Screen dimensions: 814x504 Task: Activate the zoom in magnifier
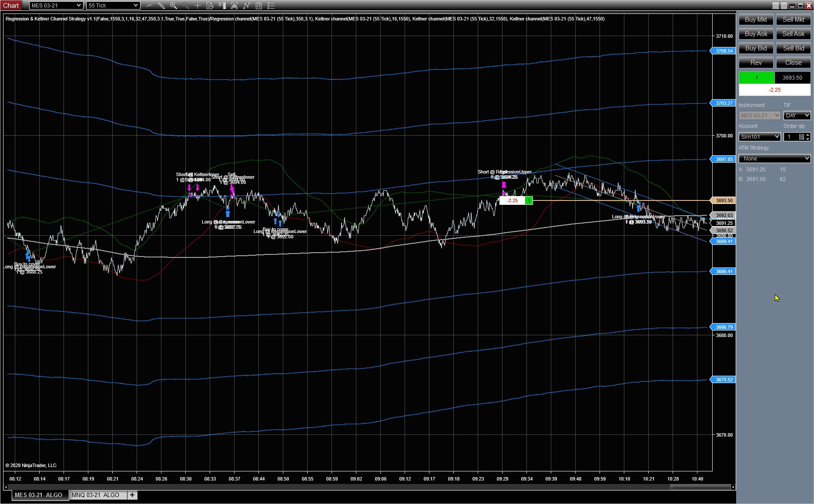point(174,6)
